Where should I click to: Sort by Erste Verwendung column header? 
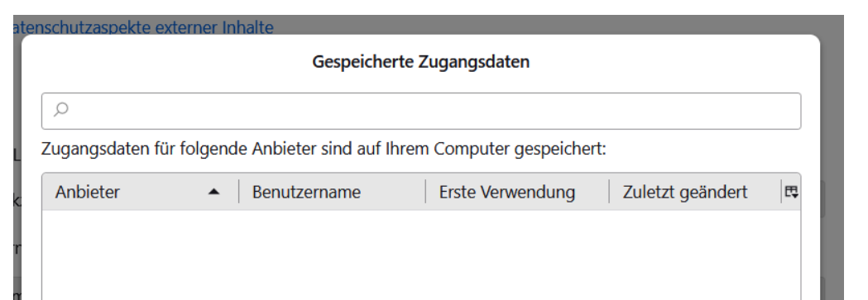tap(517, 192)
